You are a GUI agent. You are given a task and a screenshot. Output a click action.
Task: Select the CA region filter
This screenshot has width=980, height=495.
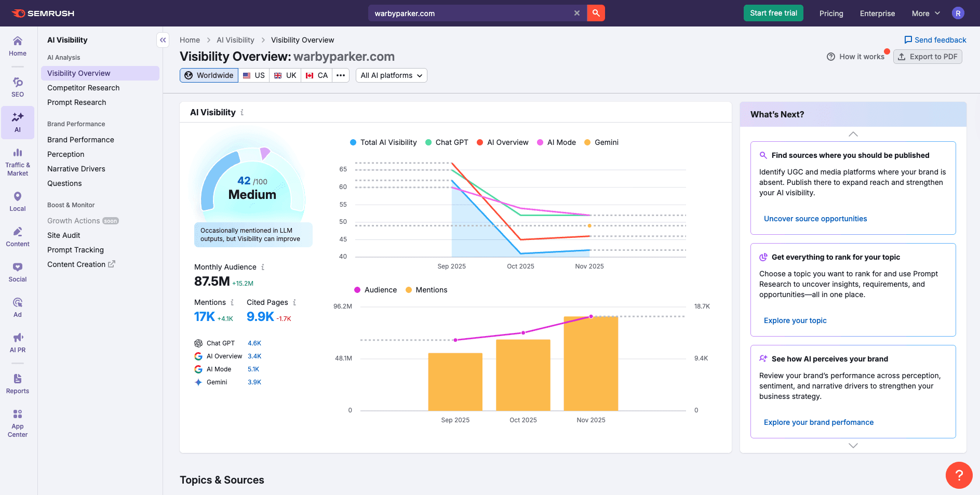pos(317,75)
